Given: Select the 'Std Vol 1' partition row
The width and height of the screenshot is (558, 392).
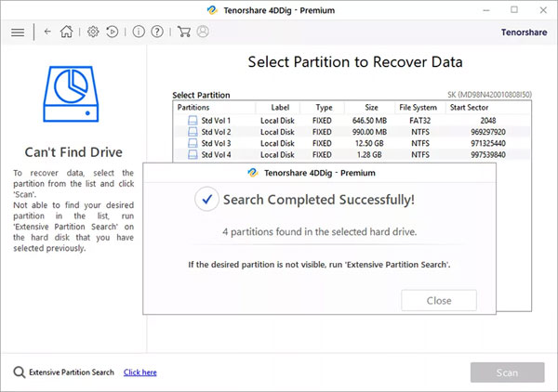Looking at the screenshot, I should pos(352,121).
